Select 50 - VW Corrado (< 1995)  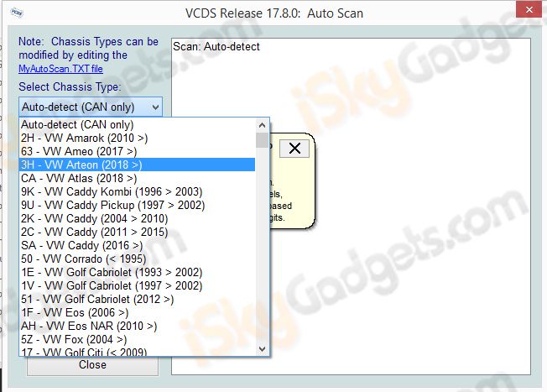[137, 259]
